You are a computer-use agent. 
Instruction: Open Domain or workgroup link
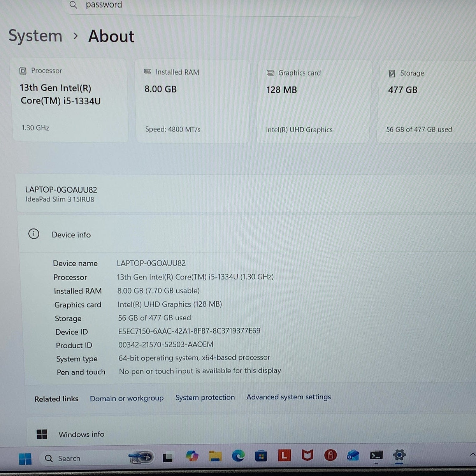point(126,399)
